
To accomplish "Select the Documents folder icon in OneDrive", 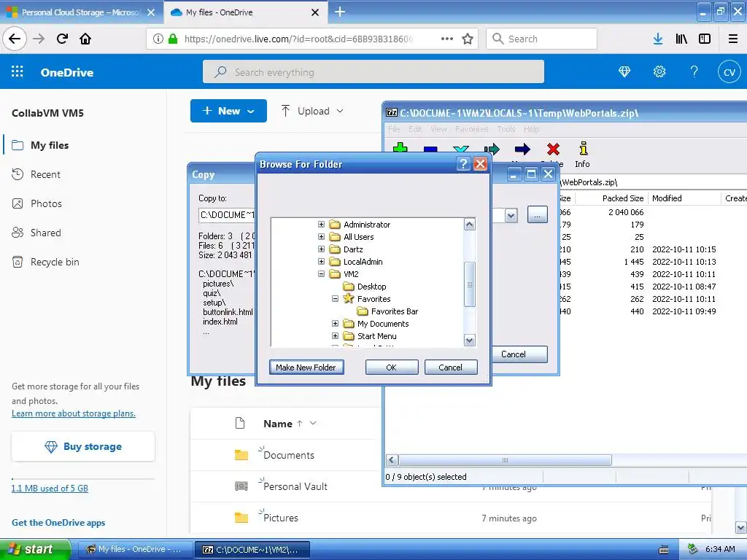I will (241, 455).
